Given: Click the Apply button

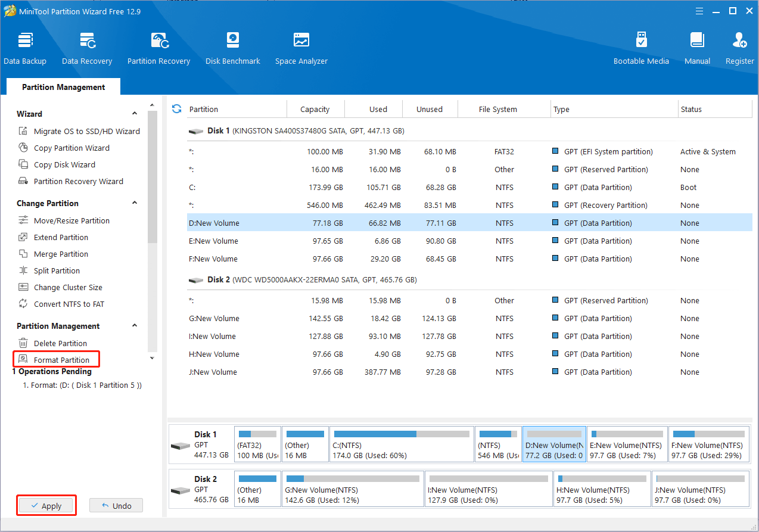Looking at the screenshot, I should pyautogui.click(x=46, y=505).
